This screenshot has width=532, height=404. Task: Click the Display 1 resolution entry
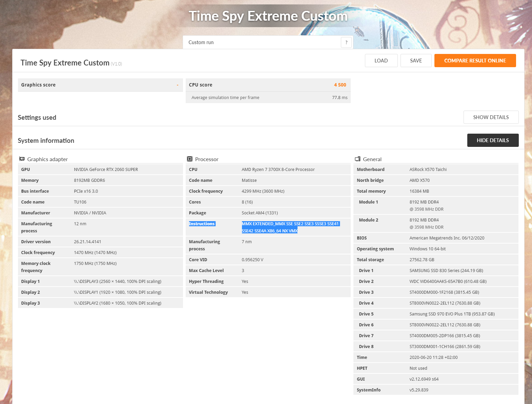118,281
